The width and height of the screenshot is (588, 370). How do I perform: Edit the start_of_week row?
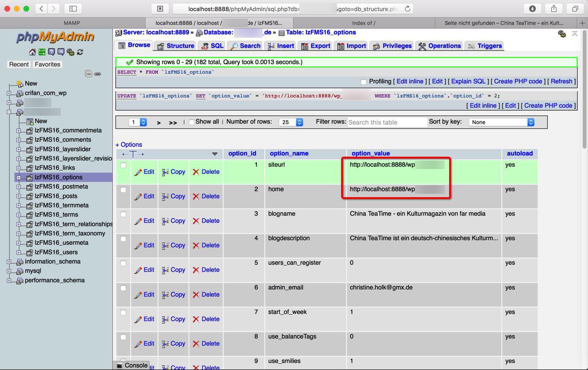[x=144, y=319]
